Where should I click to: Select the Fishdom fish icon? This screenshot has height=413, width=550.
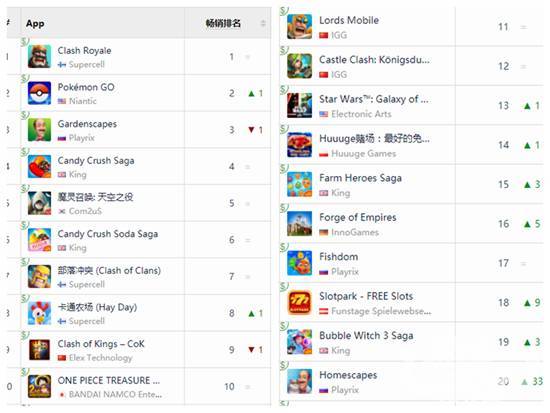(299, 263)
